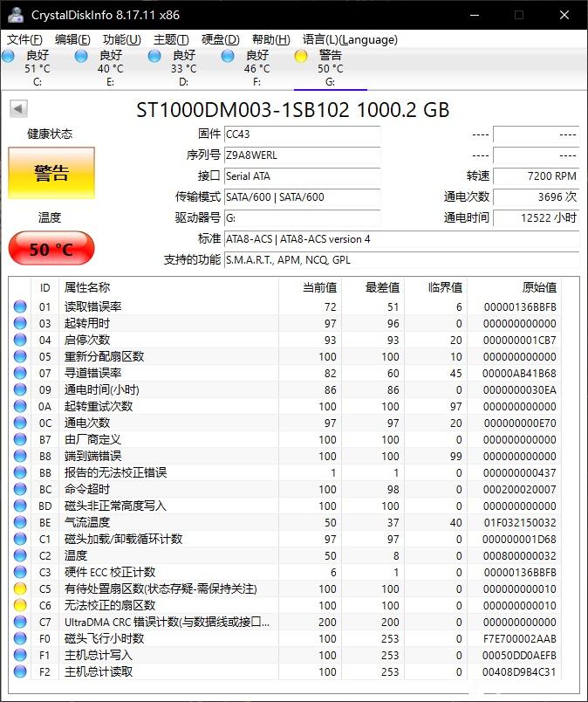Click the 驱动器号 field showing G:
Image resolution: width=588 pixels, height=702 pixels.
(302, 218)
